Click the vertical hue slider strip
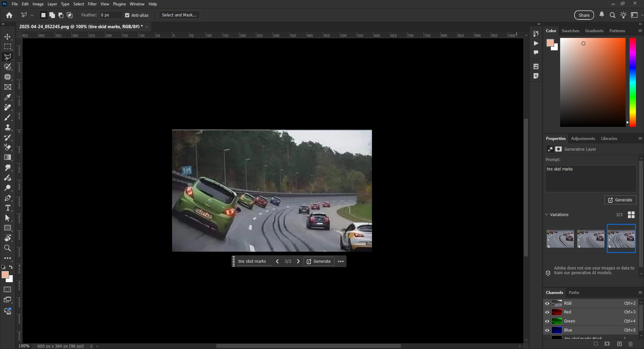This screenshot has height=349, width=644. [633, 82]
